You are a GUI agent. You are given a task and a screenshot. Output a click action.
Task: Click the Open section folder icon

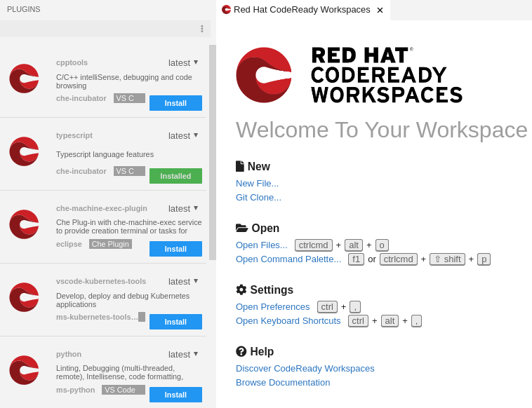pos(241,228)
